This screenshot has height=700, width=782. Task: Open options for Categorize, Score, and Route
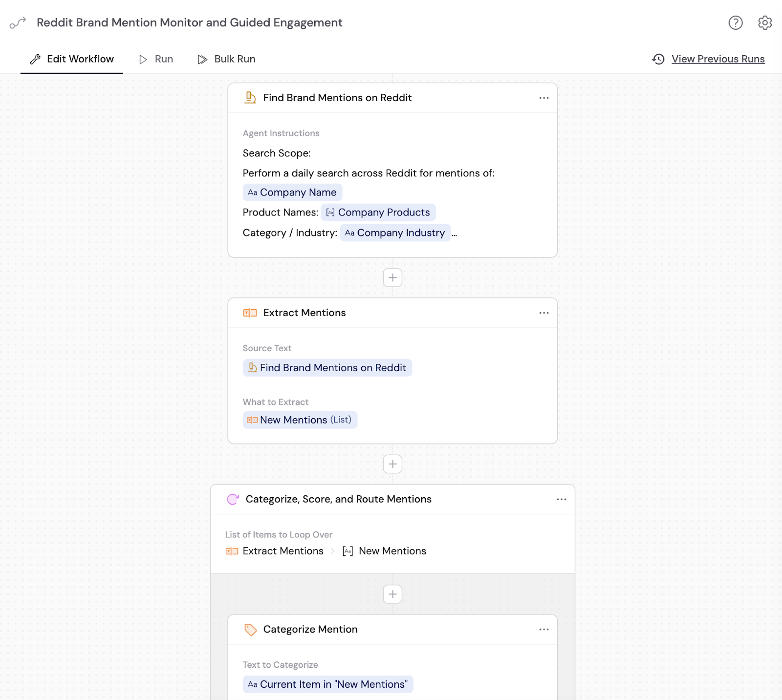pos(562,499)
